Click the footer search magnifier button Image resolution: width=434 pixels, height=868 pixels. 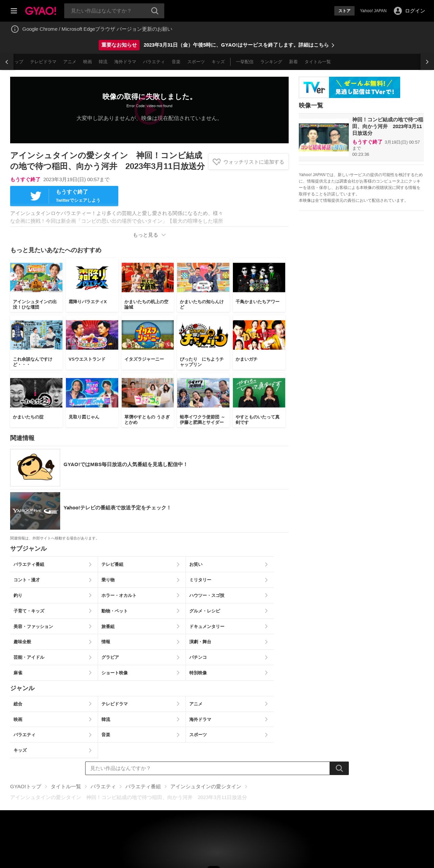pyautogui.click(x=339, y=768)
